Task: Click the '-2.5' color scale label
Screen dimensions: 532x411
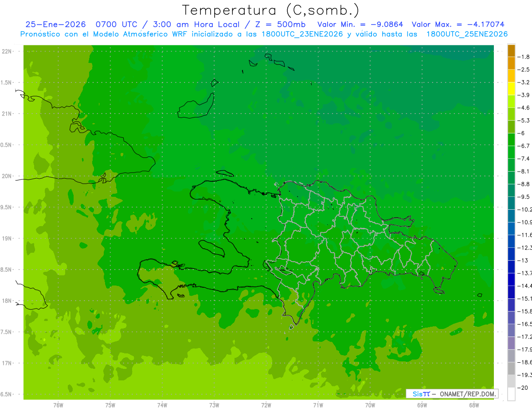Action: tap(523, 70)
